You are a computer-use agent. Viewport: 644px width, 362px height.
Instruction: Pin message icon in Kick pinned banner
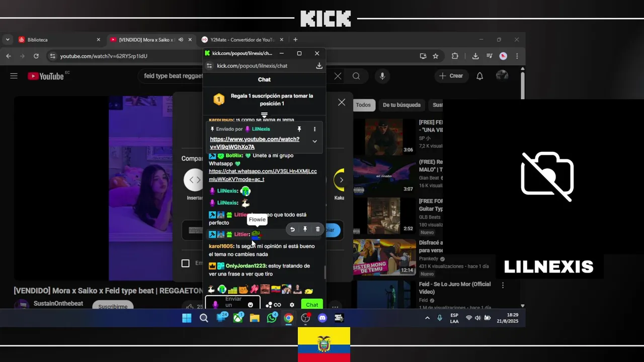coord(299,129)
